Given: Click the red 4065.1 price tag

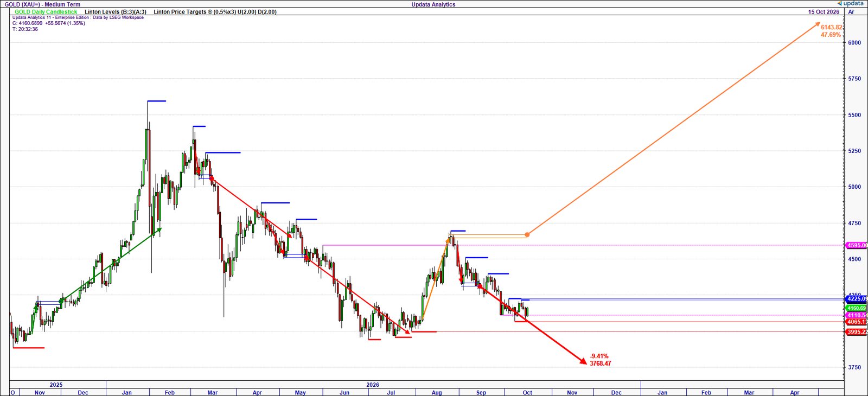Looking at the screenshot, I should pyautogui.click(x=856, y=322).
